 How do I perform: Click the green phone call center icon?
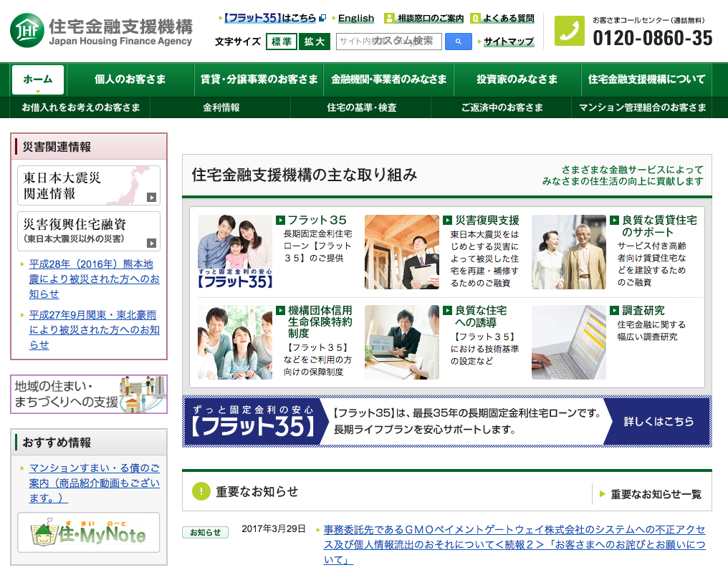(570, 31)
